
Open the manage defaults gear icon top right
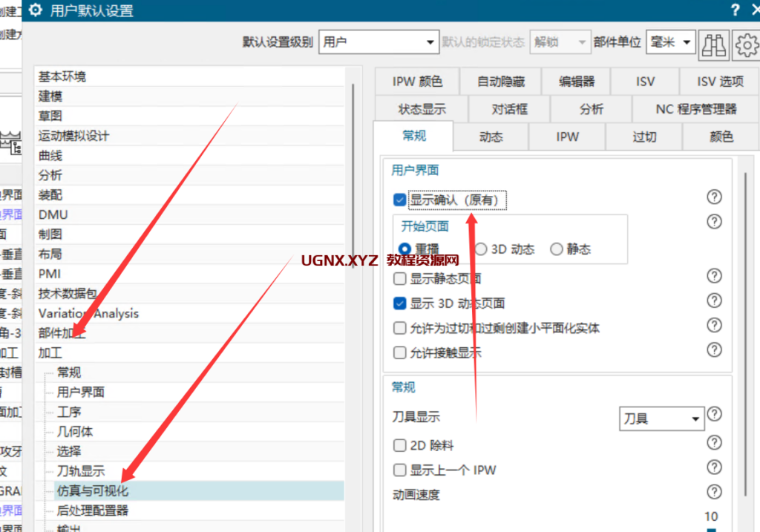tap(745, 45)
